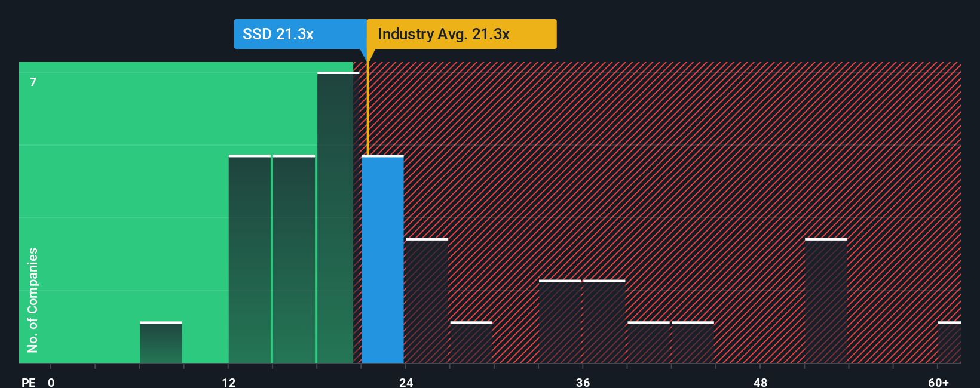Click the blue SSD 21.3x label
This screenshot has height=388, width=980.
pyautogui.click(x=301, y=34)
